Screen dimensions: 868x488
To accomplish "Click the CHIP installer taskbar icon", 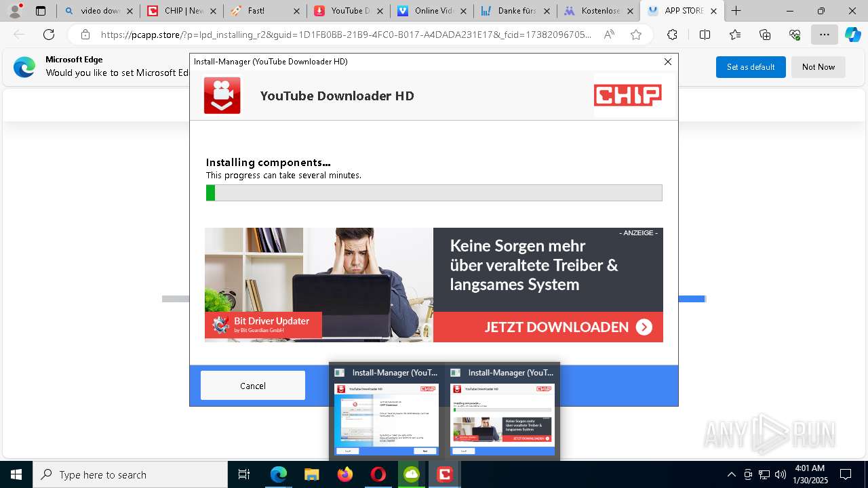I will (445, 474).
